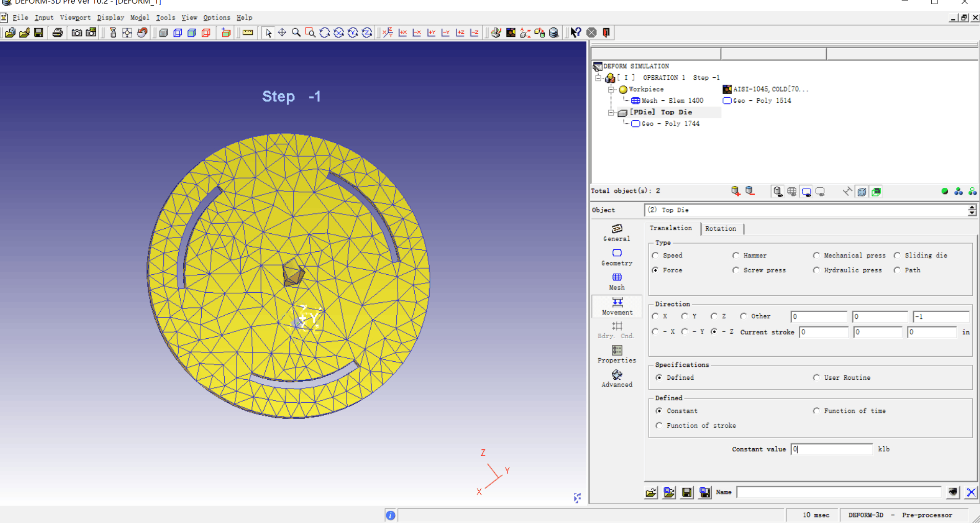Screen dimensions: 980x523
Task: Open the Viewport menu
Action: tap(75, 17)
